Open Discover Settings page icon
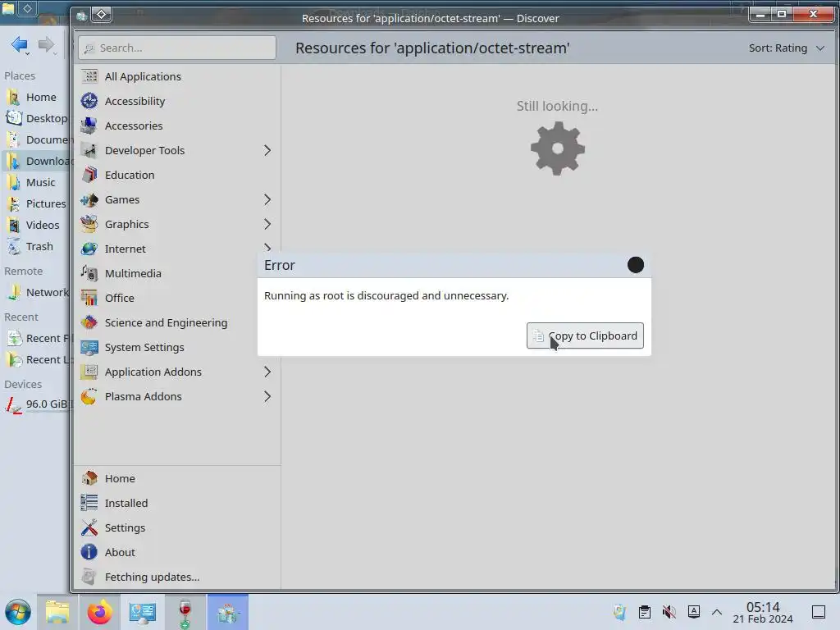The height and width of the screenshot is (630, 840). 89,527
